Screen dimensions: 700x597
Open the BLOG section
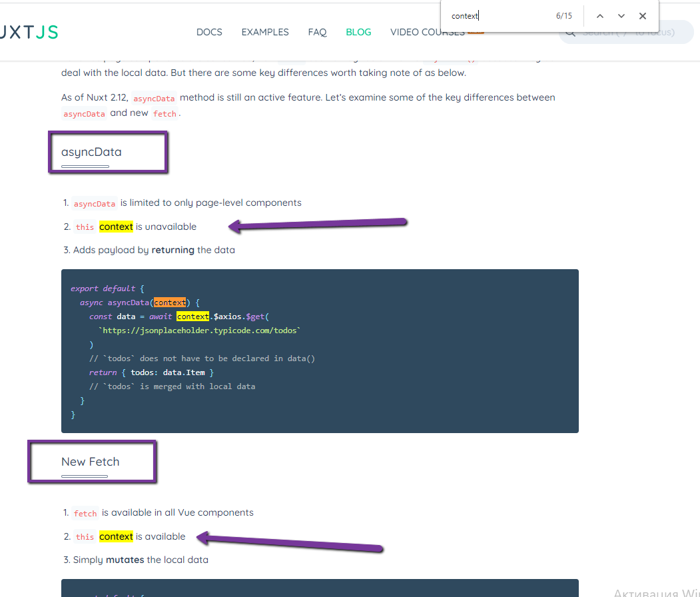(x=358, y=32)
